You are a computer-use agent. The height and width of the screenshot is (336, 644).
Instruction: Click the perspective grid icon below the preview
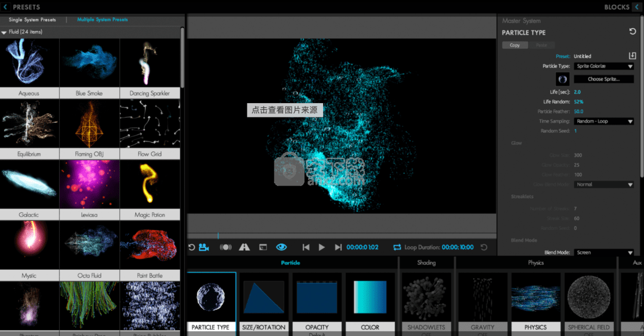[x=244, y=247]
